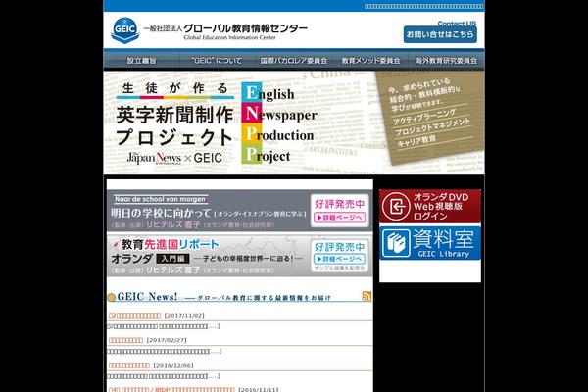Click the Naar de school van morgen caption
Viewport: 588px width, 392px height.
[x=160, y=199]
